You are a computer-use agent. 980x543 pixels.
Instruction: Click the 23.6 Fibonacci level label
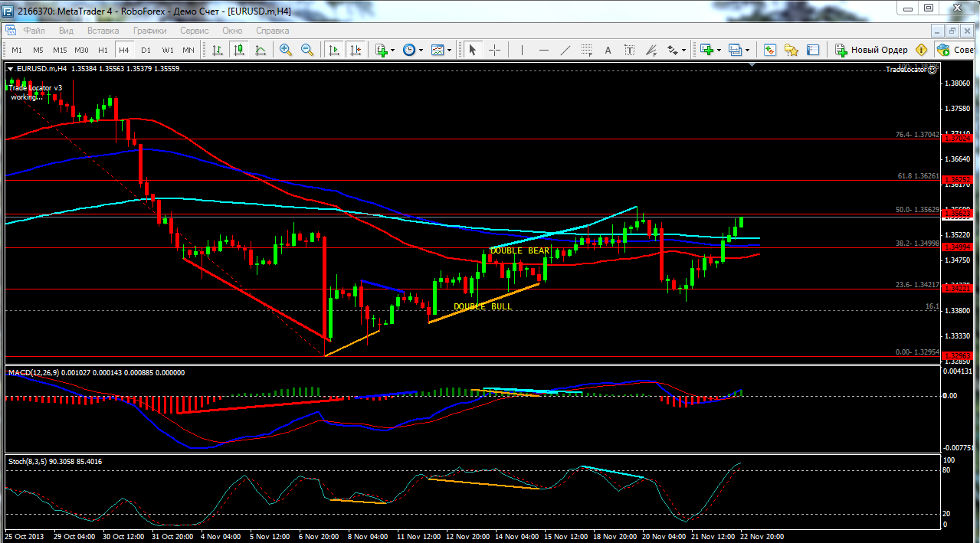(x=917, y=284)
